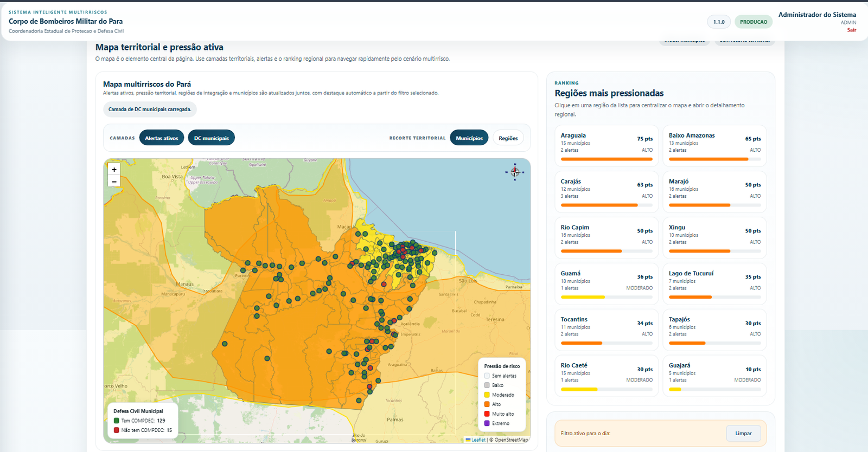
Task: Click the orange Alto legend icon
Action: pyautogui.click(x=487, y=404)
